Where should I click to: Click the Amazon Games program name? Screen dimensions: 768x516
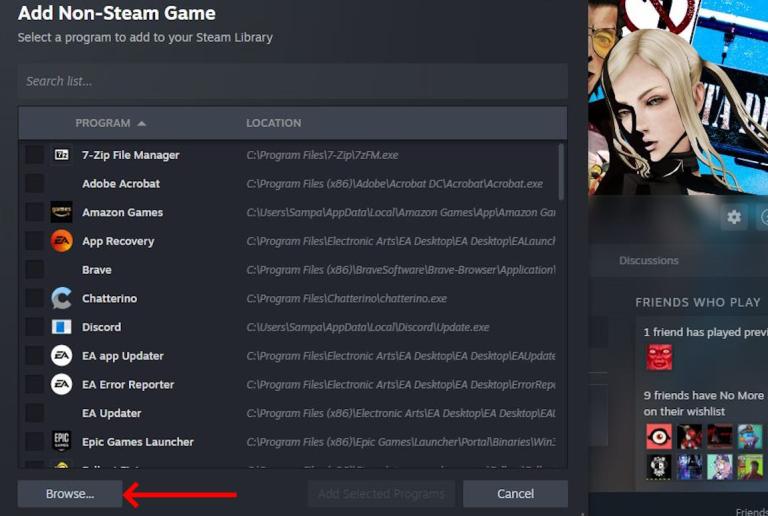tap(122, 212)
